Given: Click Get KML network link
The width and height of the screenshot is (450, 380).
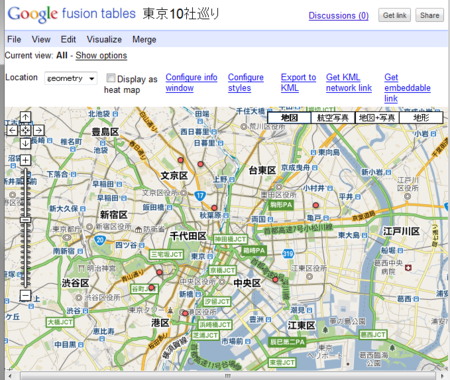Looking at the screenshot, I should (349, 83).
